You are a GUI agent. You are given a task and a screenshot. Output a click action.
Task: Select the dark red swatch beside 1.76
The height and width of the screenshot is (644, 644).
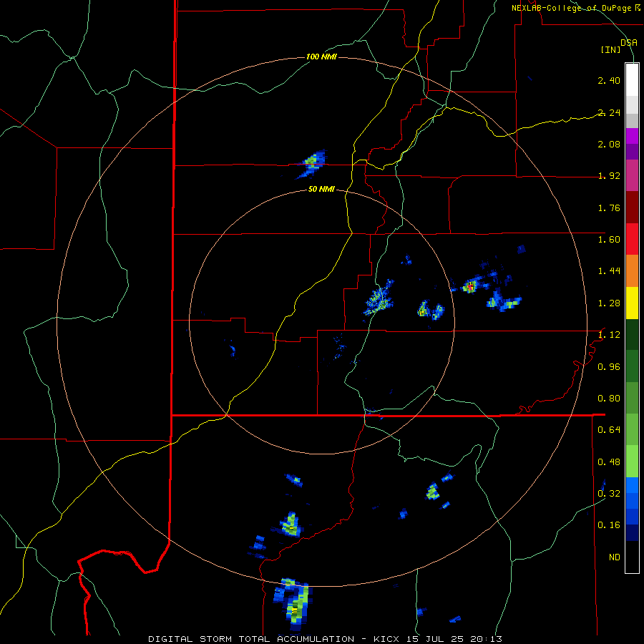(632, 208)
